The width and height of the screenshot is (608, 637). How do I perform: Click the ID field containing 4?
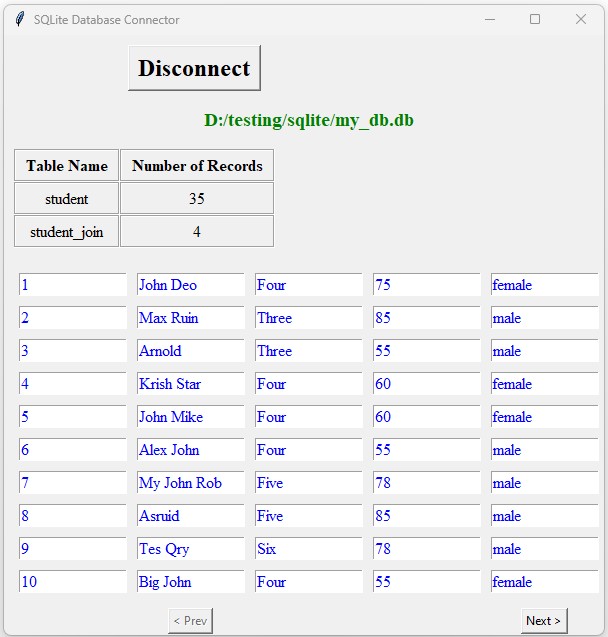(73, 384)
